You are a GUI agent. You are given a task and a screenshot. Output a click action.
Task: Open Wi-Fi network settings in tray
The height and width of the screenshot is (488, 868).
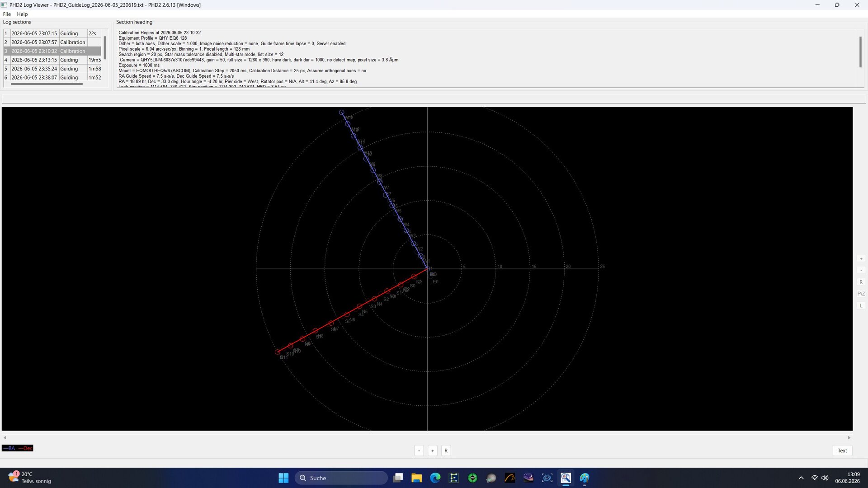click(x=814, y=478)
